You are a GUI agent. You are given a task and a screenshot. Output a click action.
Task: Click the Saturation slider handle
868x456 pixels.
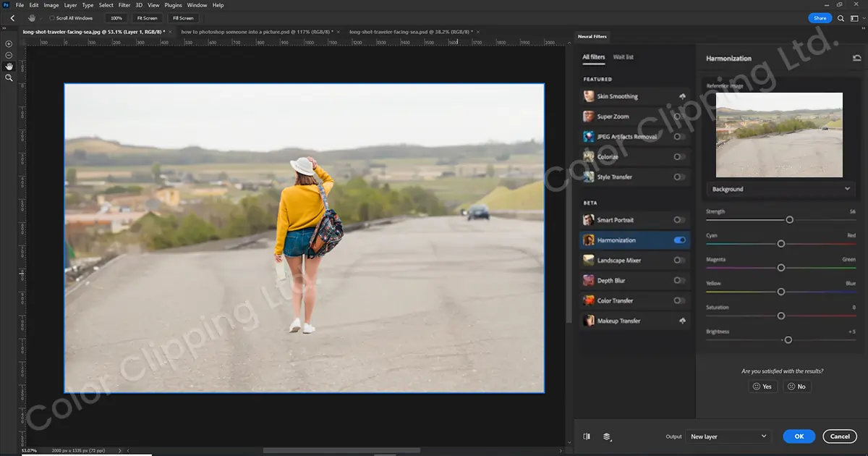tap(781, 316)
